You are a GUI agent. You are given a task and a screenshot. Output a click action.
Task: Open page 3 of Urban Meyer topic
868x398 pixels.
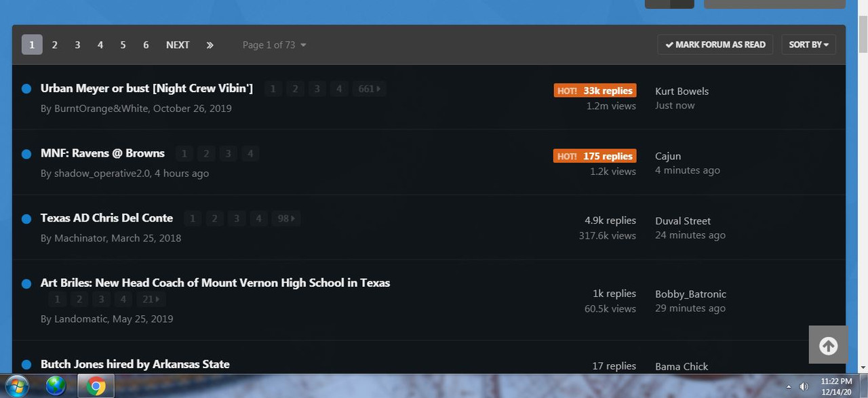(x=317, y=89)
